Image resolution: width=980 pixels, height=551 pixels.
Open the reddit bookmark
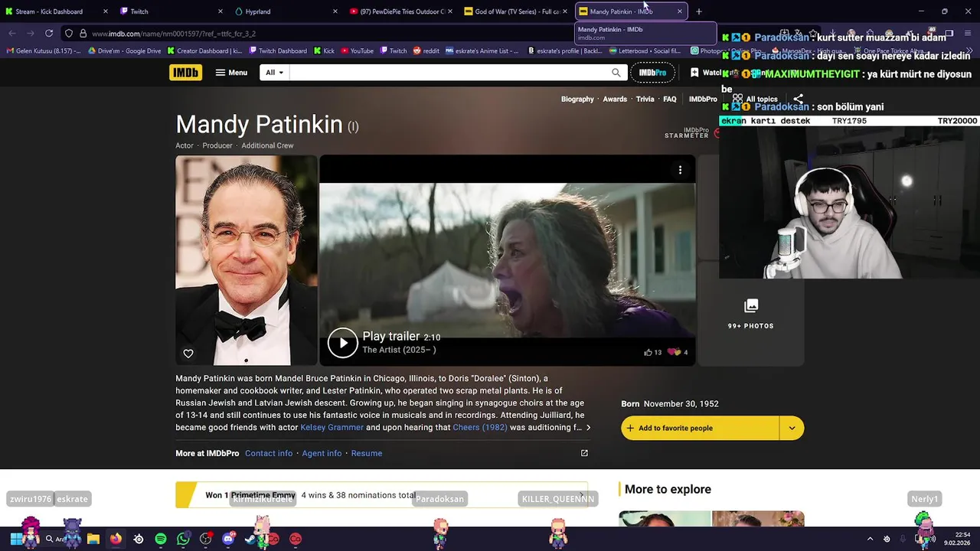(x=426, y=51)
